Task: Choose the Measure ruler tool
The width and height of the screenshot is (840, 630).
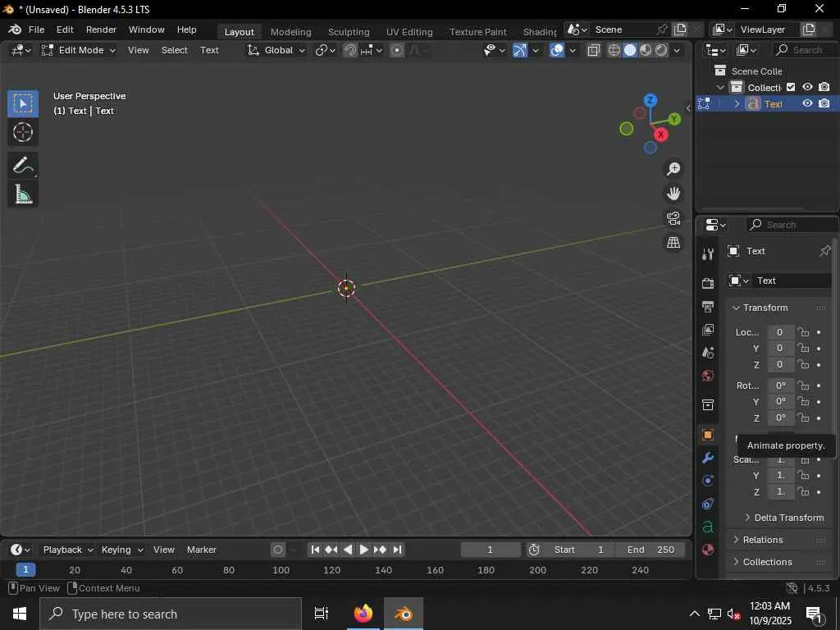Action: click(x=23, y=194)
